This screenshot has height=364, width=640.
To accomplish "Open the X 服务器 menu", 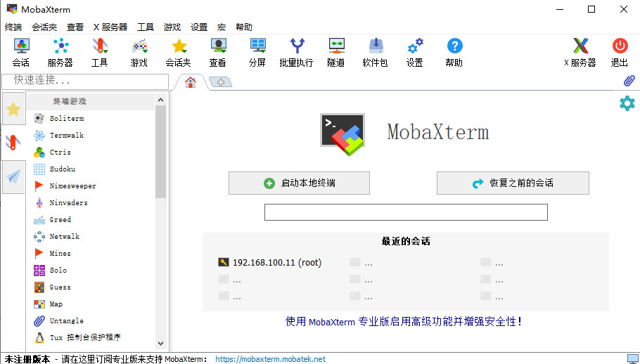I will click(110, 27).
